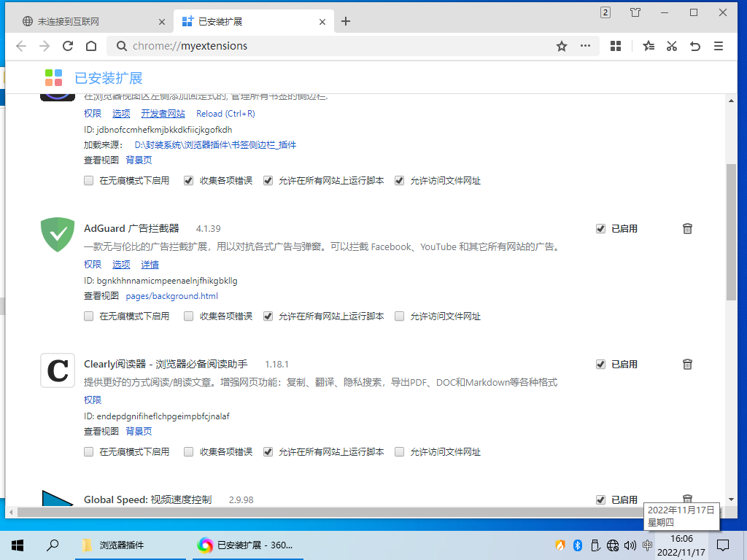Open AdGuard's 权限 link
Viewport: 747px width, 560px height.
click(93, 264)
